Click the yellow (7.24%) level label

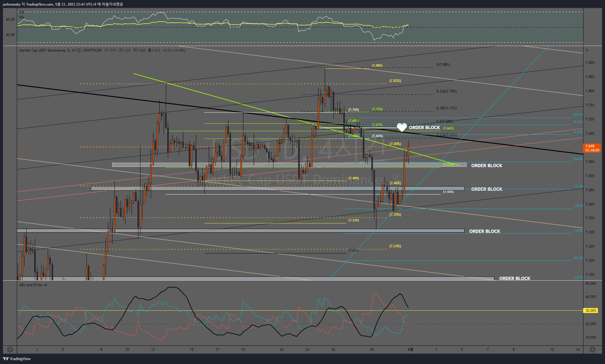tap(395, 246)
